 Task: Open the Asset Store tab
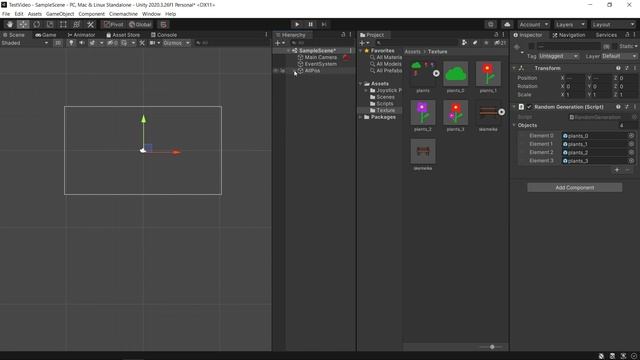click(x=123, y=35)
